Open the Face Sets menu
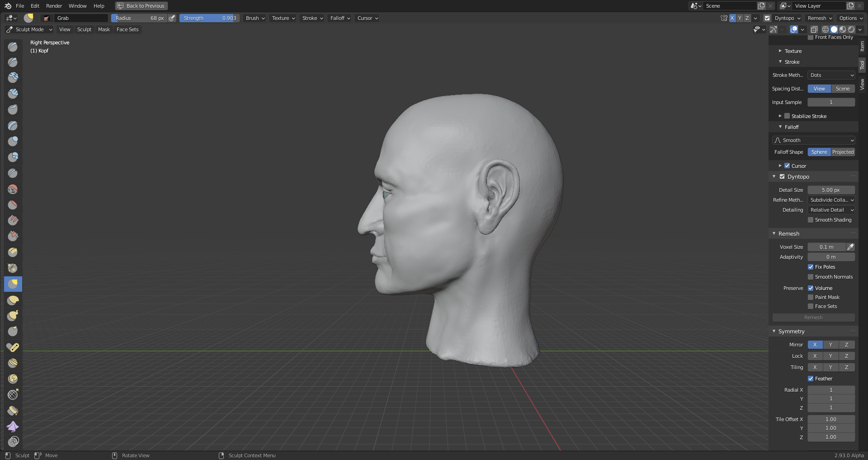Screen dimensions: 868x460 127,29
